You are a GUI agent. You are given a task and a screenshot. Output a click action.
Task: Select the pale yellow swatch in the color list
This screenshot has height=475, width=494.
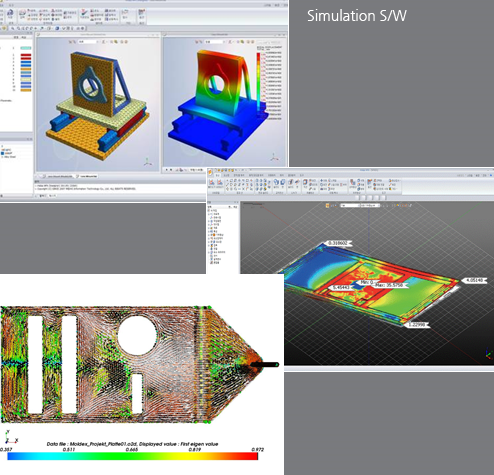coord(26,80)
